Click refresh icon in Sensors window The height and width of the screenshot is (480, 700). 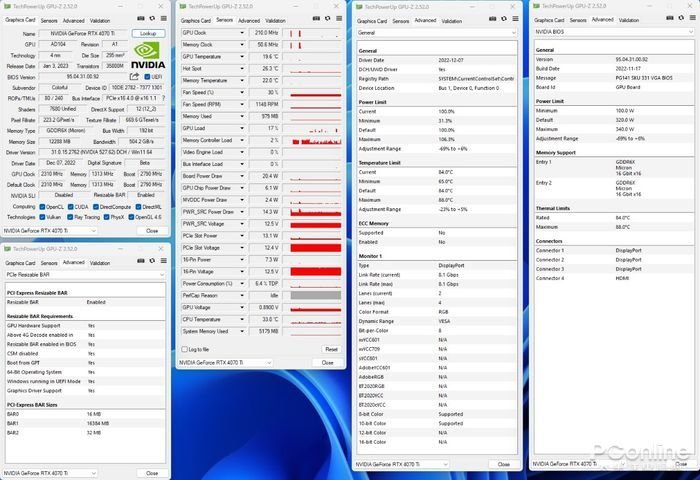(328, 19)
